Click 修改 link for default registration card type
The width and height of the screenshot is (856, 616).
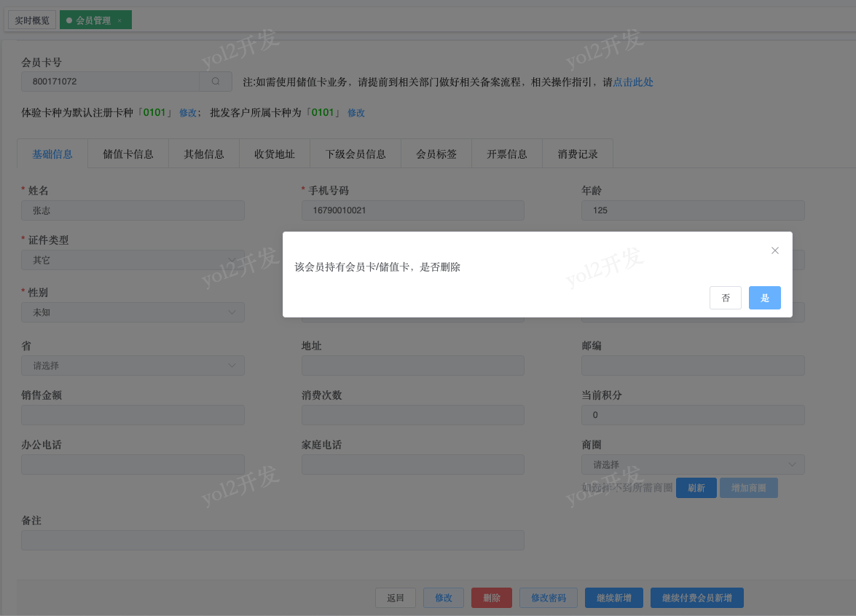(x=188, y=112)
